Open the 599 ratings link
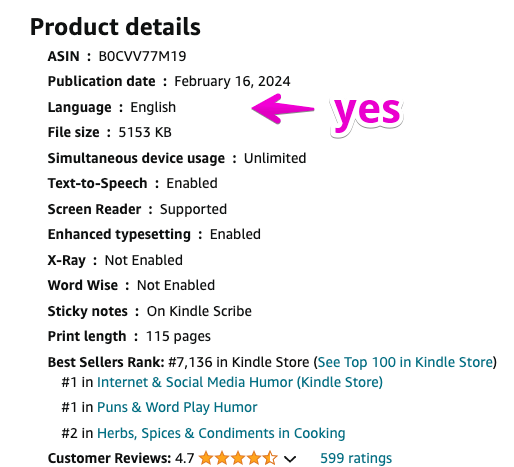Viewport: 514px width, 467px height. tap(356, 458)
